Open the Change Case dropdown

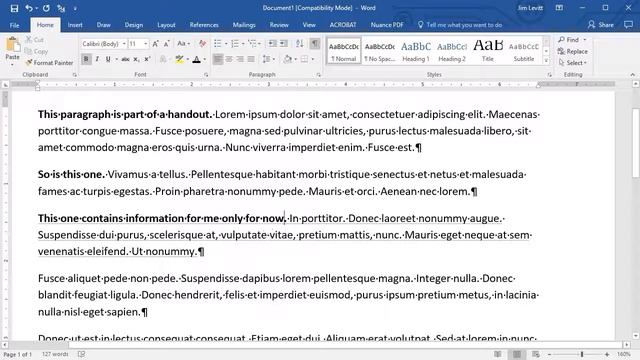point(183,44)
